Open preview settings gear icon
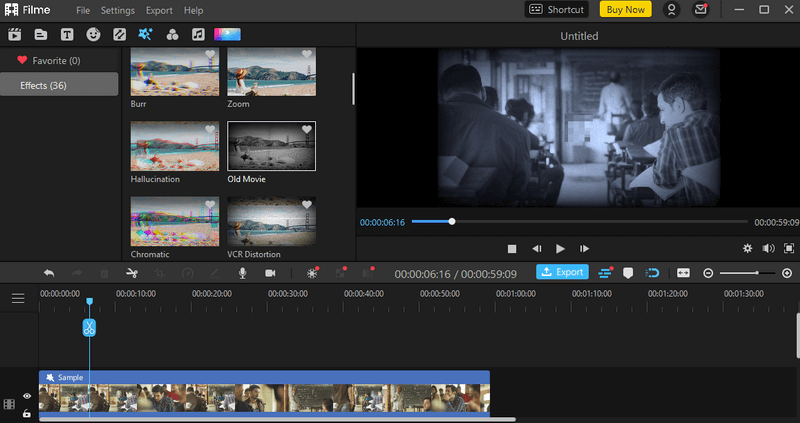Viewport: 800px width, 423px height. 747,248
